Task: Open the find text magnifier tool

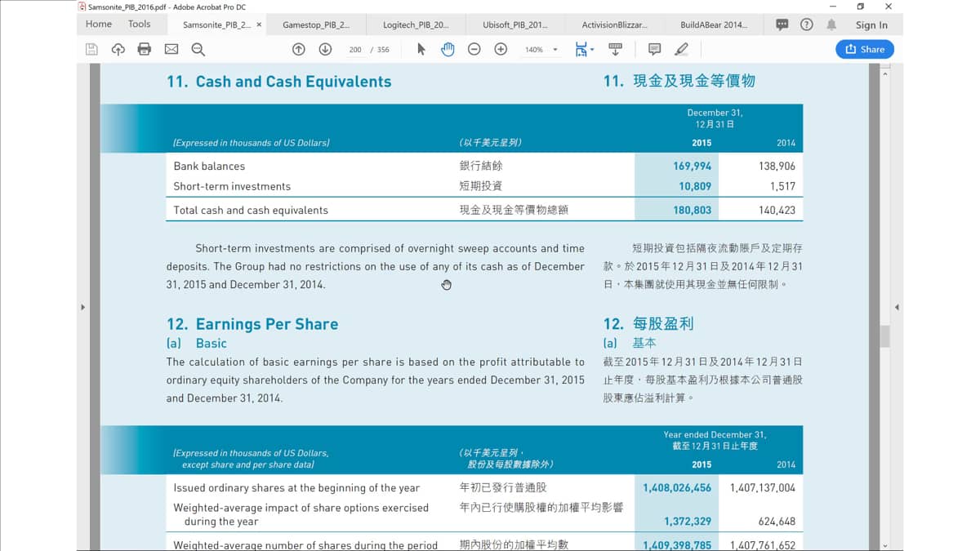Action: pos(198,49)
